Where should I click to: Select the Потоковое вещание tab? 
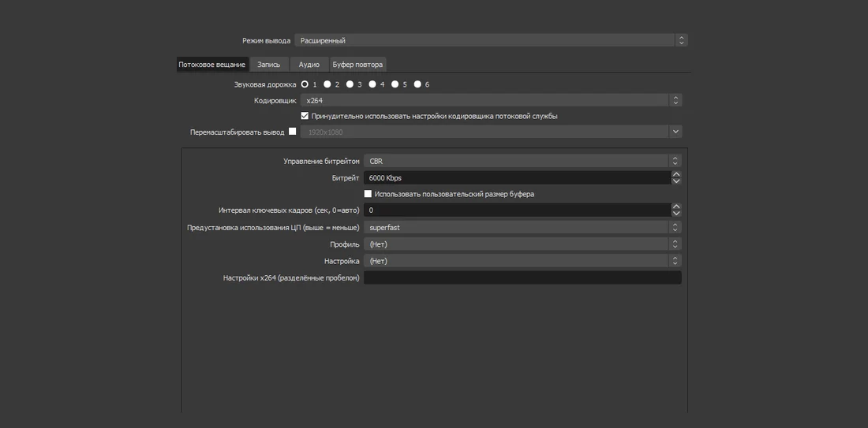click(x=212, y=65)
